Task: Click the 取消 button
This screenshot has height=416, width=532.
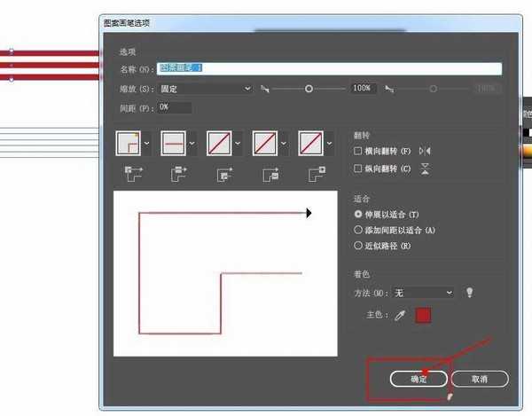Action: click(480, 379)
